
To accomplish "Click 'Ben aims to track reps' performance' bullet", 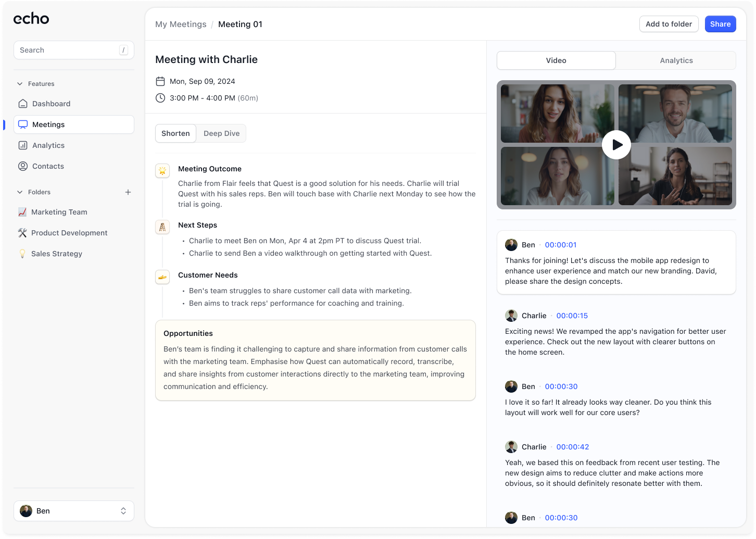I will (x=296, y=303).
